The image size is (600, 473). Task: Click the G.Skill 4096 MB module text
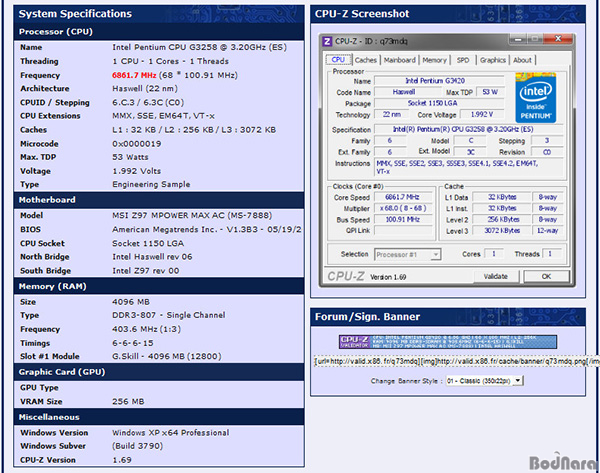coord(166,356)
